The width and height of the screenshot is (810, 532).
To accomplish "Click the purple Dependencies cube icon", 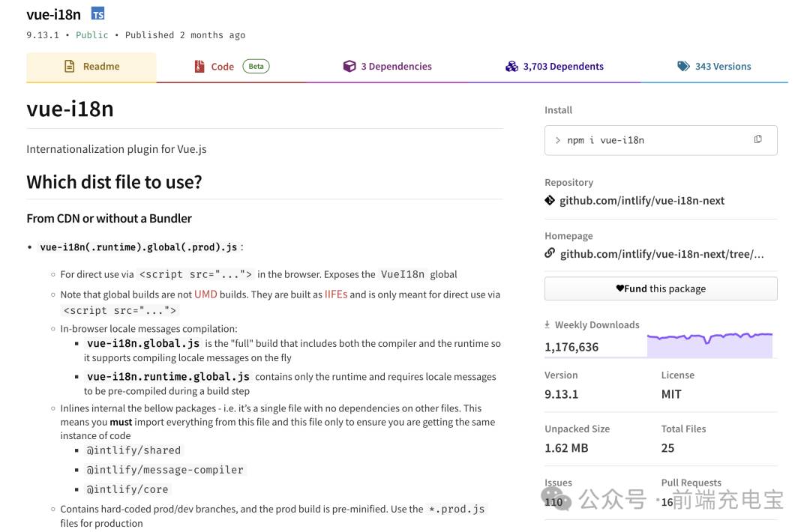I will tap(349, 66).
